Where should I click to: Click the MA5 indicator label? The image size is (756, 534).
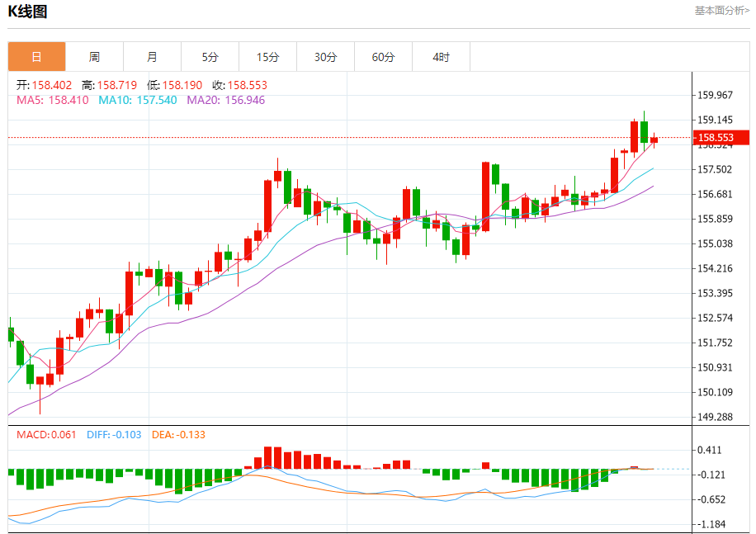53,100
